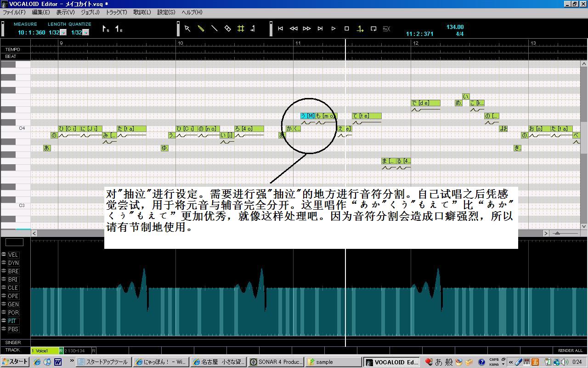The height and width of the screenshot is (368, 588).
Task: Show the DYN parameter curve
Action: (13, 263)
